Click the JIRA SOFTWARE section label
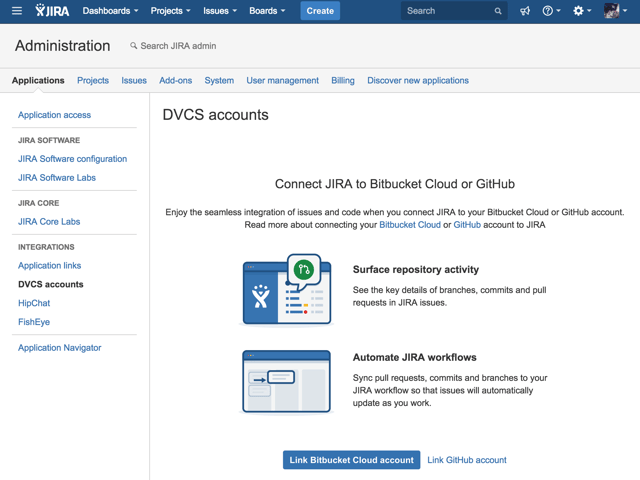640x480 pixels. coord(49,140)
